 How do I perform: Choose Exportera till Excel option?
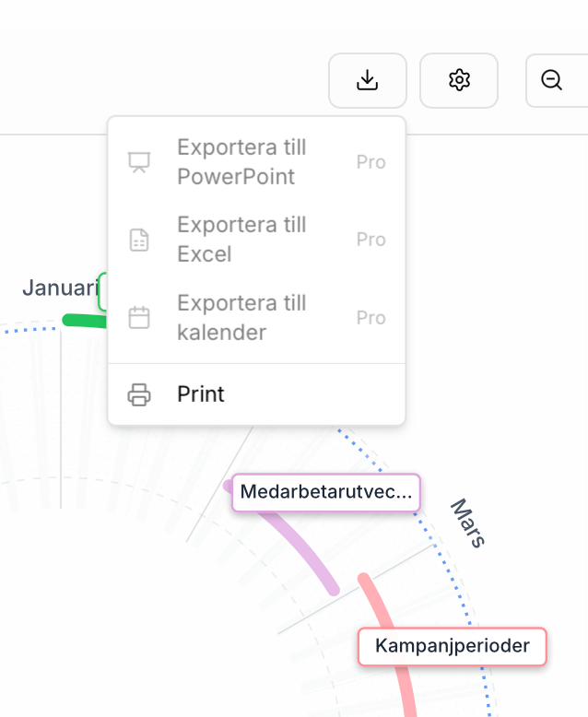[241, 240]
